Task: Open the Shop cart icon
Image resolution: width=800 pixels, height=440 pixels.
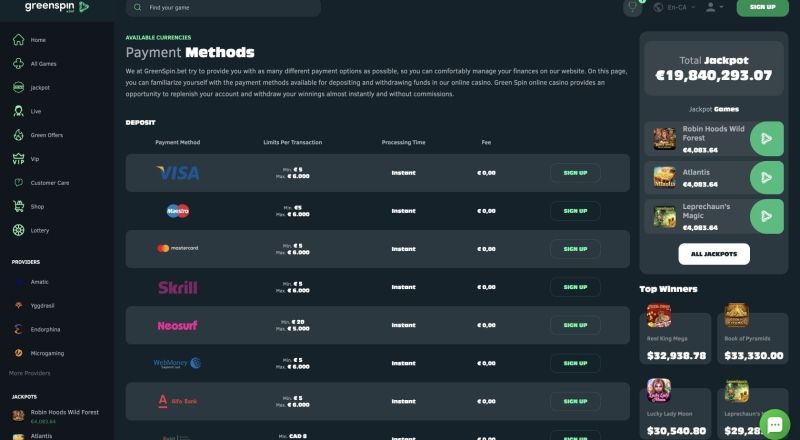Action: (18, 206)
